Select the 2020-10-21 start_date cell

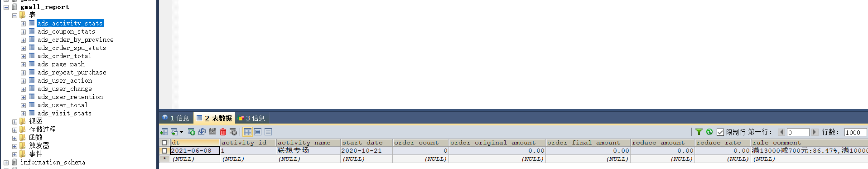pos(366,151)
